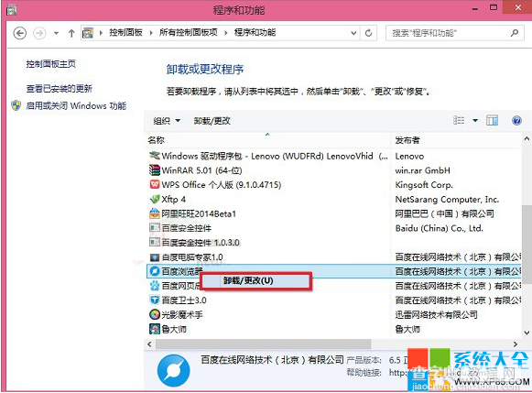The width and height of the screenshot is (532, 393).
Task: Open the Help question mark icon
Action: point(516,121)
